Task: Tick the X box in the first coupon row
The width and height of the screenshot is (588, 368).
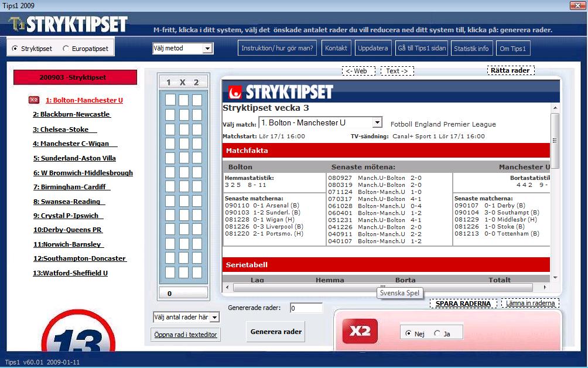Action: click(183, 100)
